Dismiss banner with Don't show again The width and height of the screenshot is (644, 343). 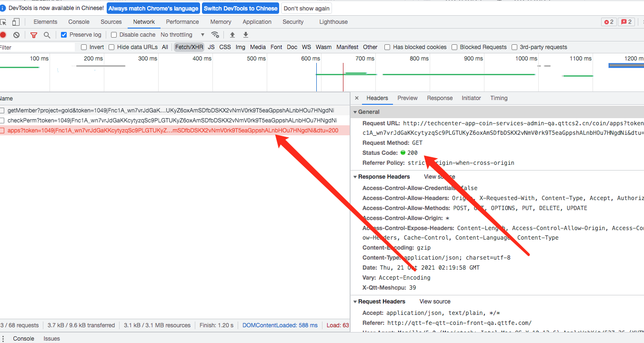click(307, 9)
